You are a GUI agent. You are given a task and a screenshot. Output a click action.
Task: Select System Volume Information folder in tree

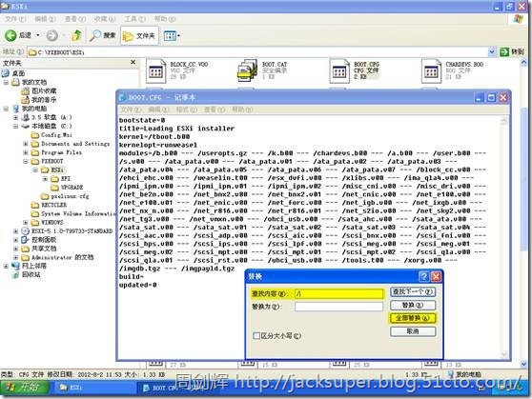click(73, 213)
